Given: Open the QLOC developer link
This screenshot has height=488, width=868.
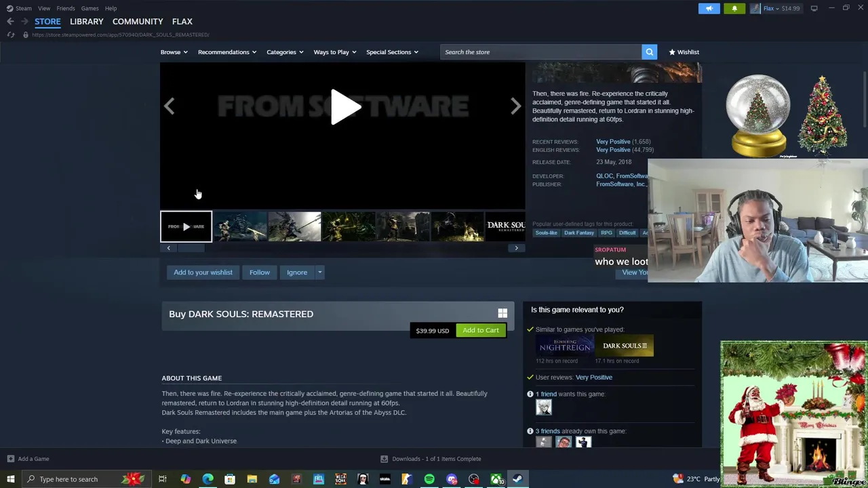Looking at the screenshot, I should (604, 176).
